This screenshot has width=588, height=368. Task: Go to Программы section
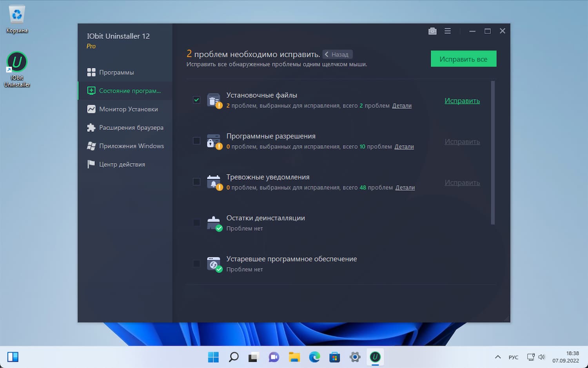coord(125,72)
